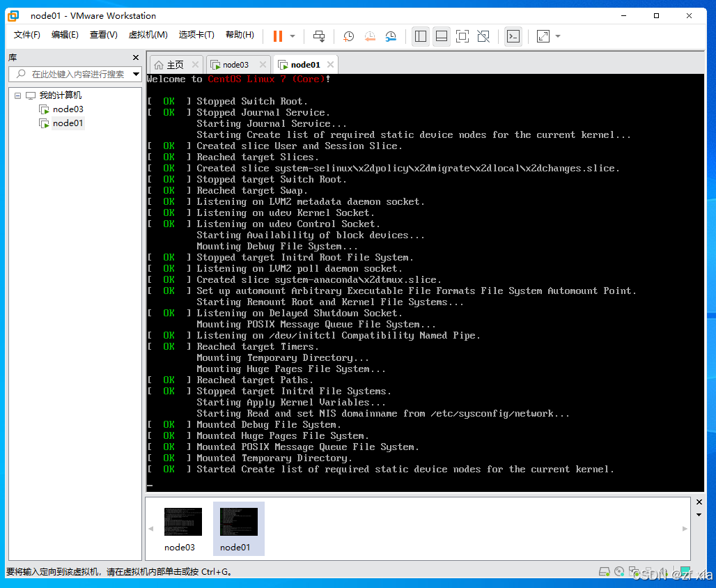Screen dimensions: 716x588
Task: Open the snapshot manager
Action: tap(391, 36)
